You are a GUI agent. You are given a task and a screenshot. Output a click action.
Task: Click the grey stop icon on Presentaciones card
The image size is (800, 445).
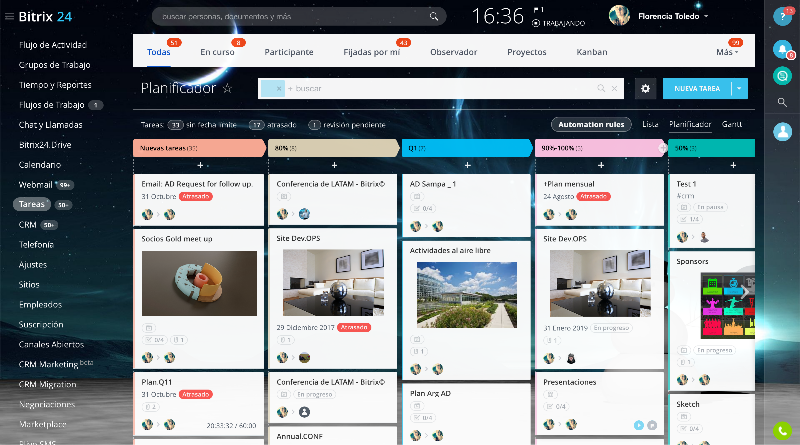click(652, 425)
